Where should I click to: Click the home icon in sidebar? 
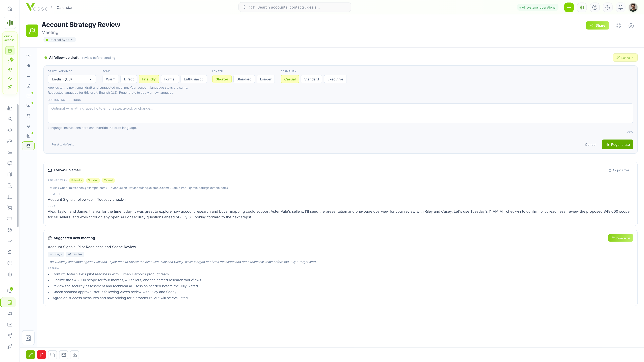point(10,9)
